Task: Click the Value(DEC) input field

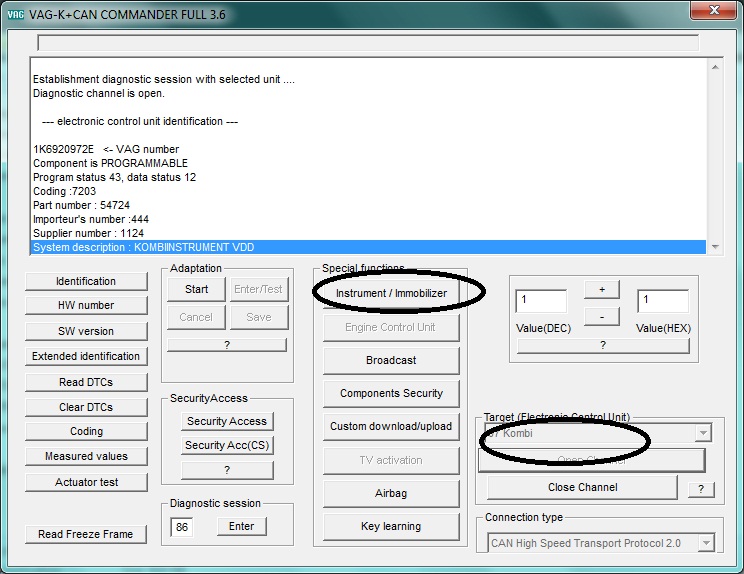Action: click(x=541, y=301)
